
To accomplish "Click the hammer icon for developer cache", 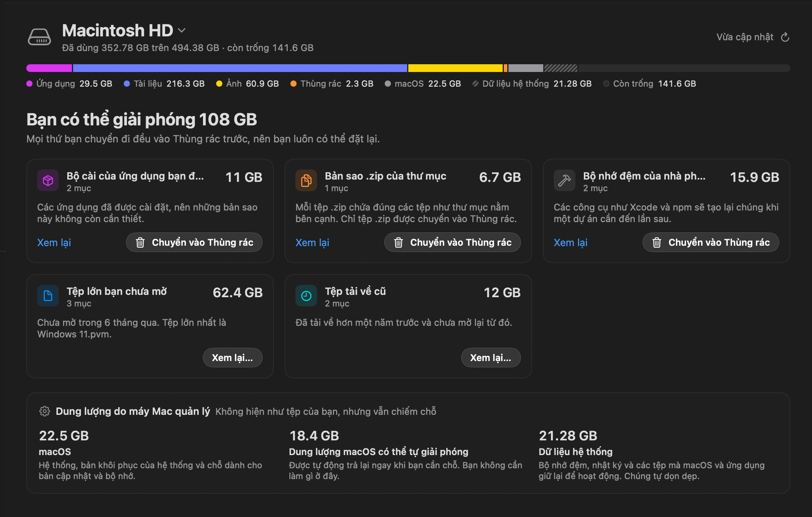I will pyautogui.click(x=565, y=180).
